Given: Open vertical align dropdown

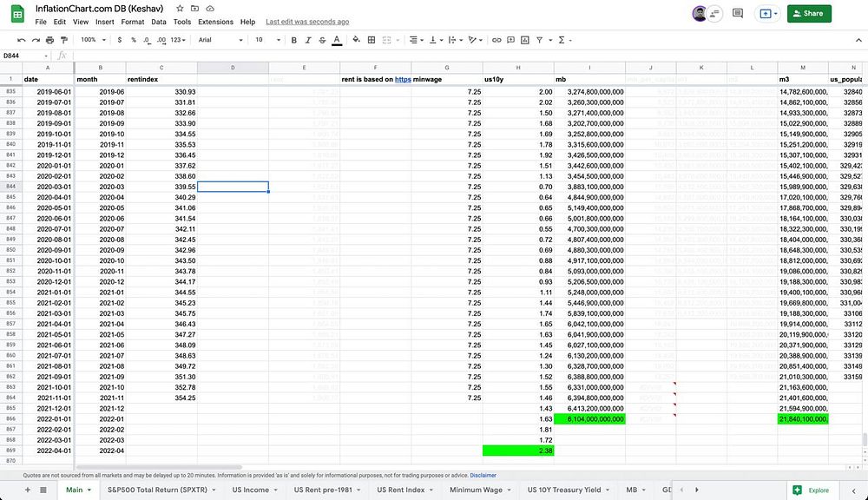Looking at the screenshot, I should coord(435,40).
